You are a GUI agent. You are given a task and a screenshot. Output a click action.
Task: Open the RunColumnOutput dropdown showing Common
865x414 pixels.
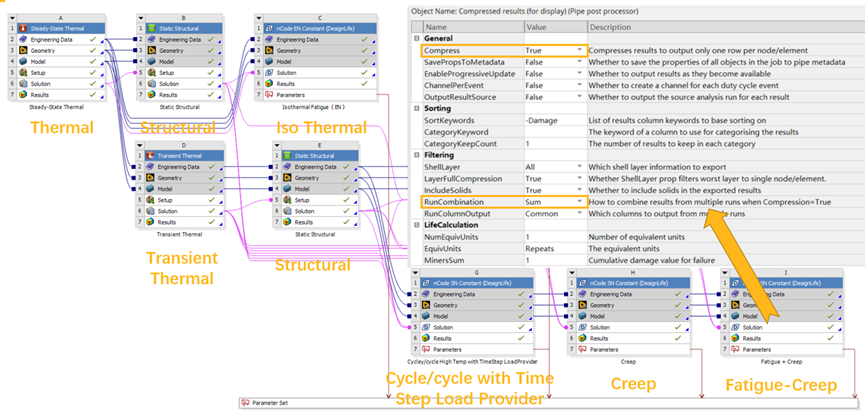pyautogui.click(x=579, y=214)
